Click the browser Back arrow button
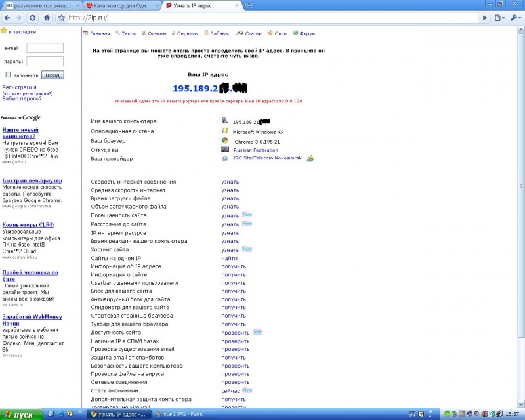The width and height of the screenshot is (525, 420). tap(7, 18)
